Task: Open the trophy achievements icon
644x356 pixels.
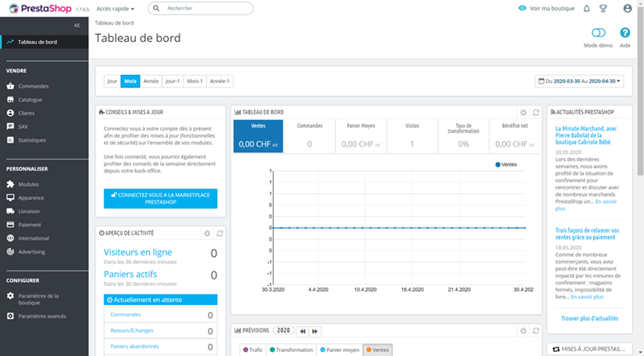Action: coord(603,8)
